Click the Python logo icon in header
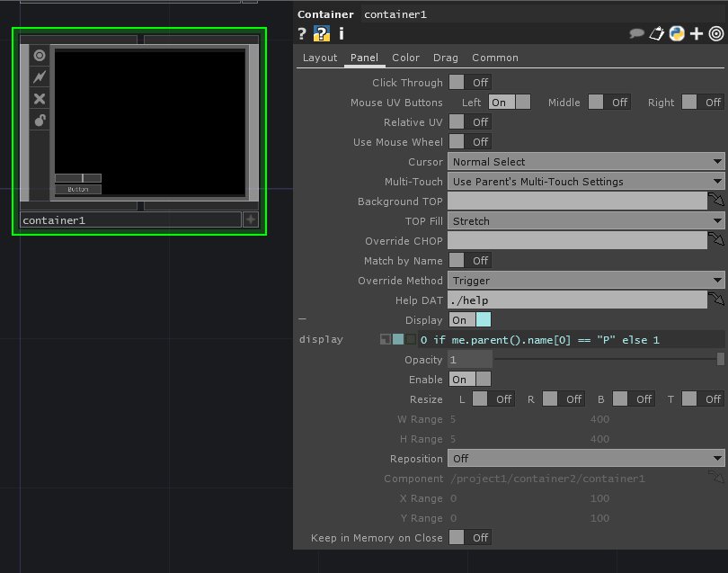The image size is (728, 573). (x=676, y=34)
